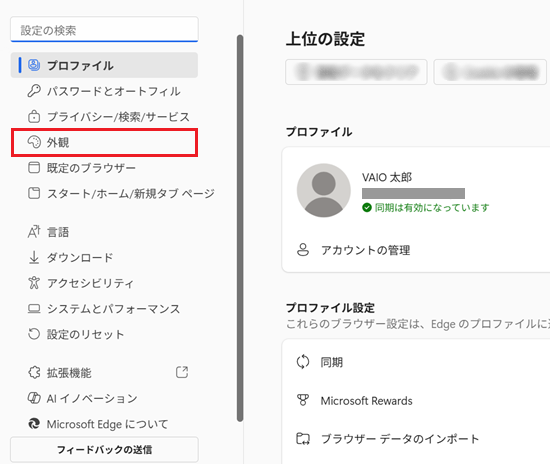The image size is (550, 464).
Task: Click the download arrow icon
Action: click(34, 257)
